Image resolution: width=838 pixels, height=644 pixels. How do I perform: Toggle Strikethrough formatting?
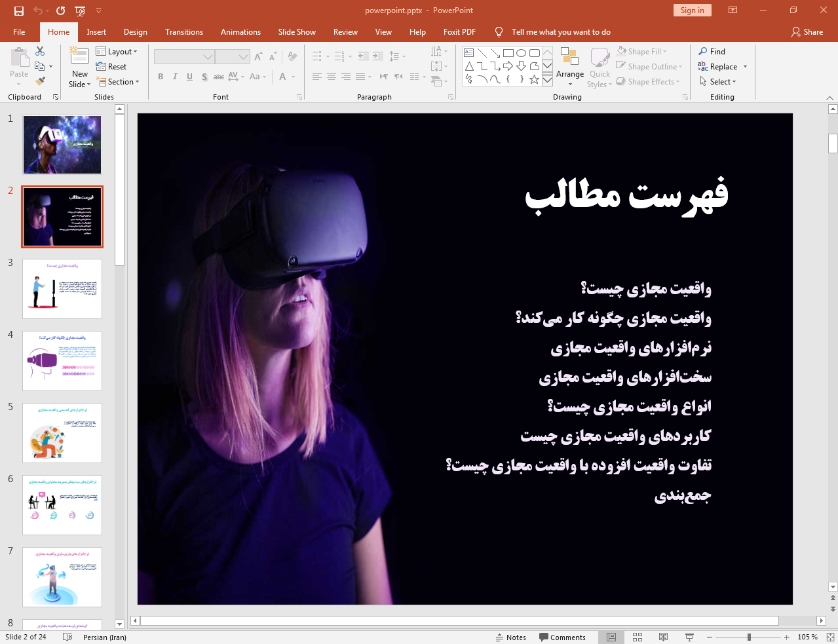pos(219,77)
